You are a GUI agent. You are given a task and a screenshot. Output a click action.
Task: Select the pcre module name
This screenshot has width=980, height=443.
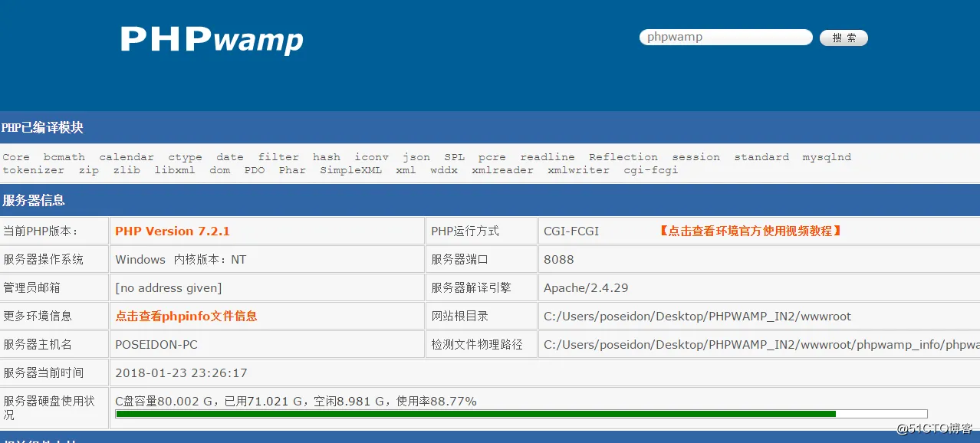coord(492,157)
